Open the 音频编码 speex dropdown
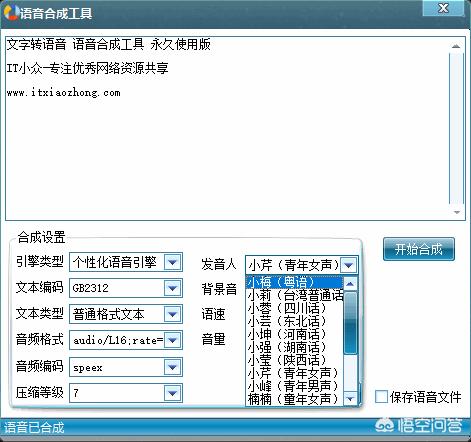This screenshot has height=442, width=471. point(126,367)
